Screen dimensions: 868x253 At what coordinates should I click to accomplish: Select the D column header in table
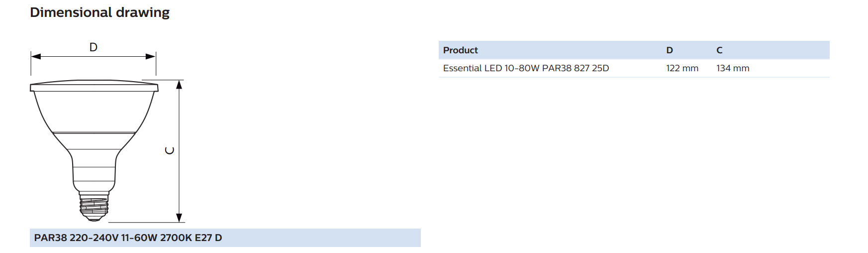pos(670,50)
